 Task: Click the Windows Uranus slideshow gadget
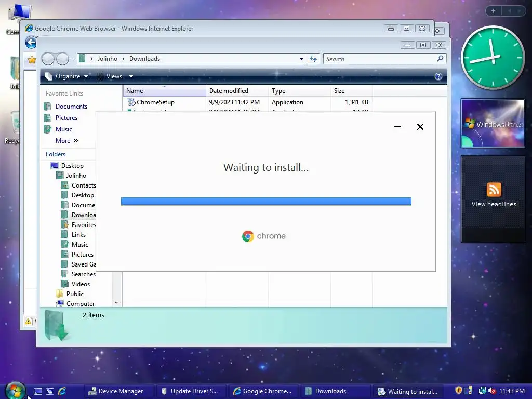point(493,123)
